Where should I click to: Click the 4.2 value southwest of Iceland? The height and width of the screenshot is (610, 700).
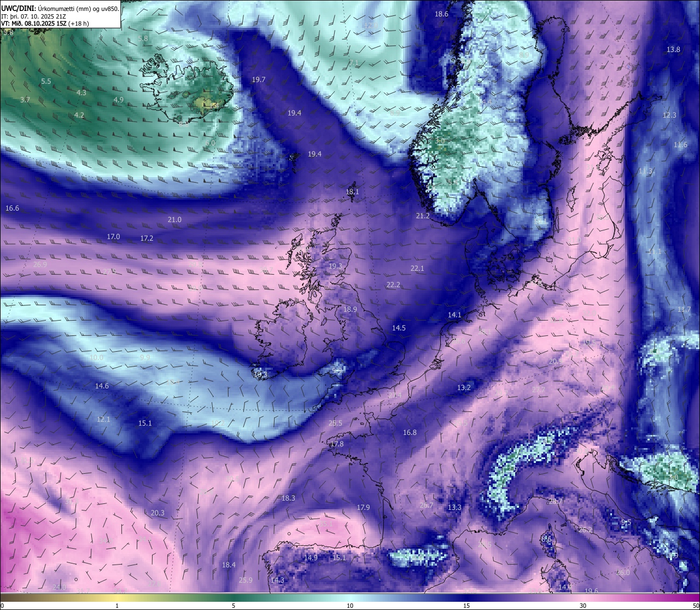coord(79,115)
